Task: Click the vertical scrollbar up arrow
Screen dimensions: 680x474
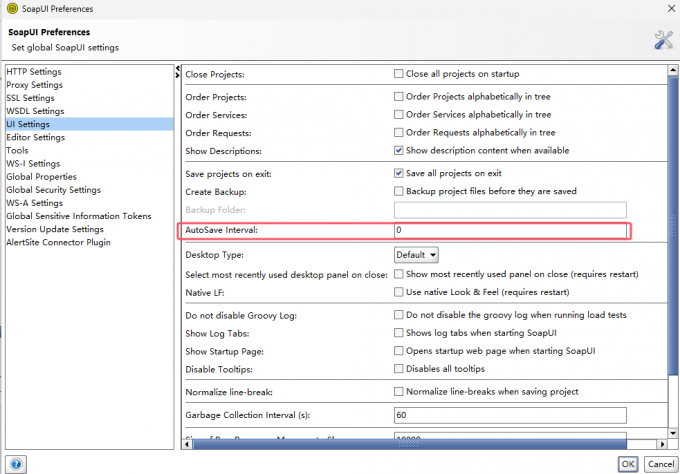Action: click(x=673, y=70)
